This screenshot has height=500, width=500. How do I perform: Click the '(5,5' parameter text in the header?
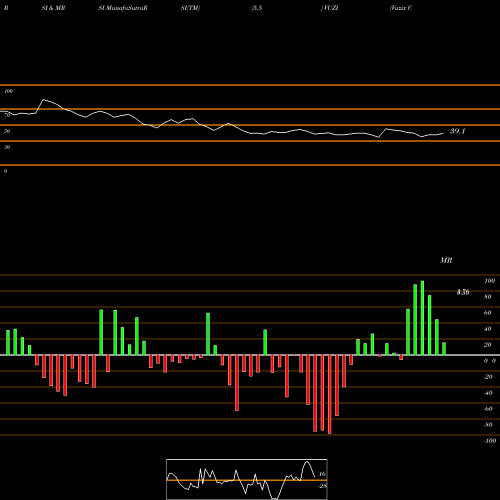click(257, 8)
